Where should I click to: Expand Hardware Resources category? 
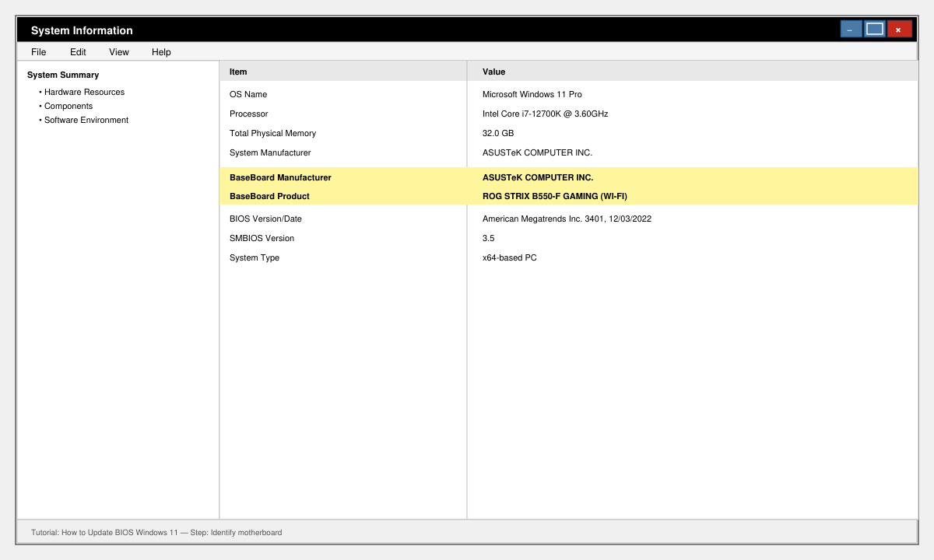[x=84, y=92]
